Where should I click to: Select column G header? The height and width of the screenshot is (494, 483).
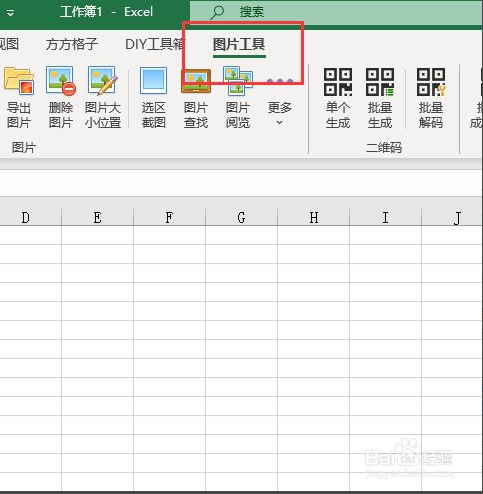click(x=241, y=217)
